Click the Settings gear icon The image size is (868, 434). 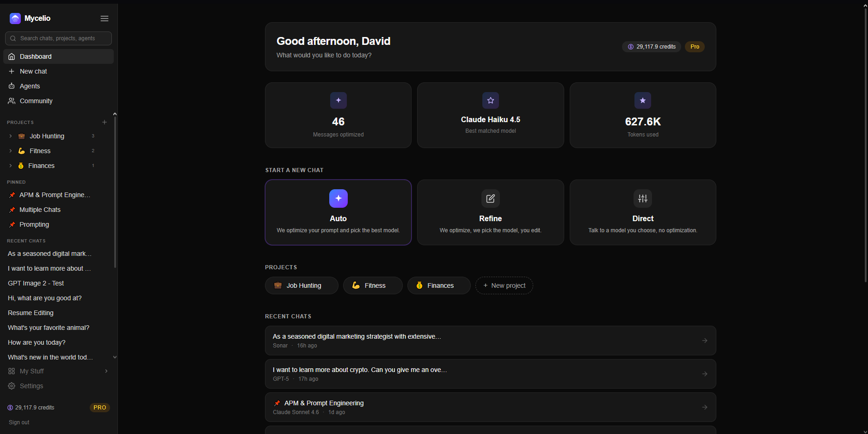click(12, 386)
